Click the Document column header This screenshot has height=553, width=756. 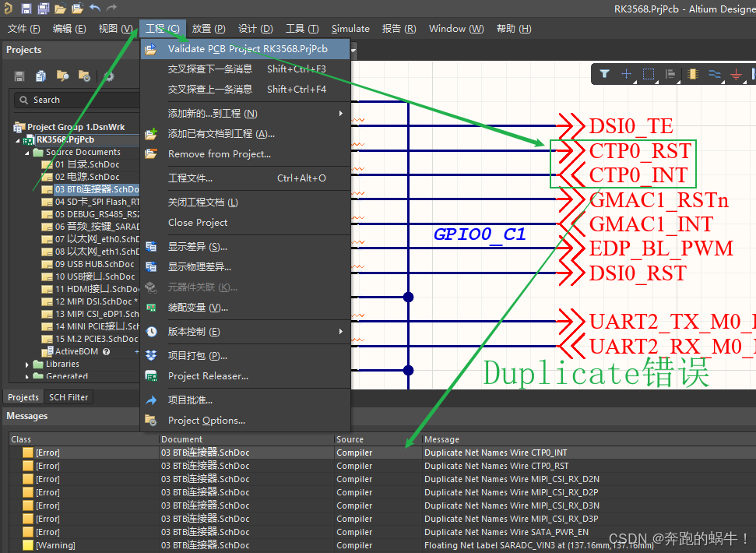(x=181, y=439)
